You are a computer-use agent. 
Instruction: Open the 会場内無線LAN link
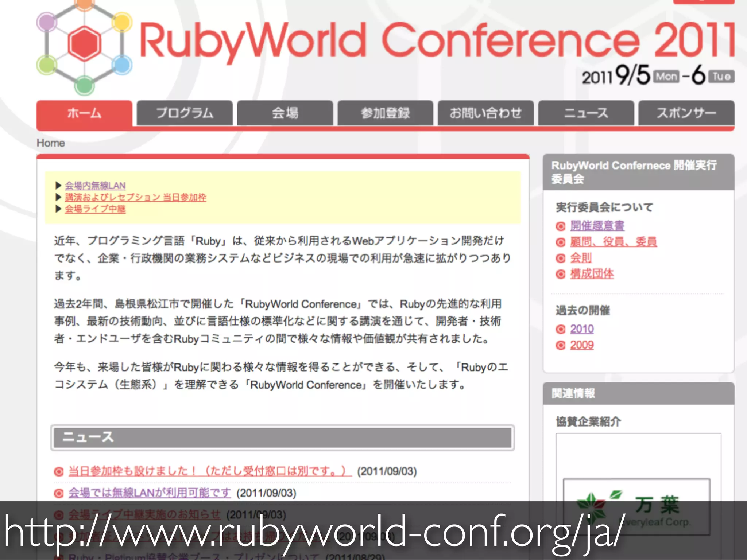tap(95, 186)
